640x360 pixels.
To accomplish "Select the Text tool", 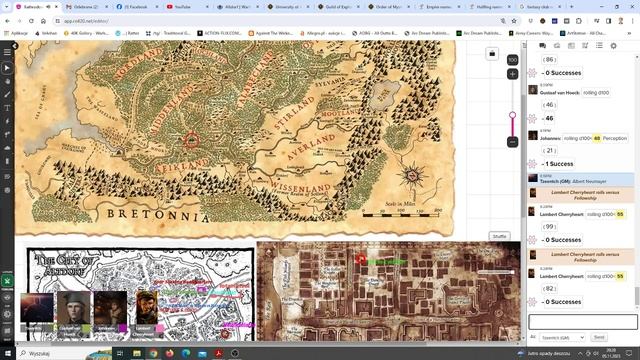I will click(x=7, y=108).
